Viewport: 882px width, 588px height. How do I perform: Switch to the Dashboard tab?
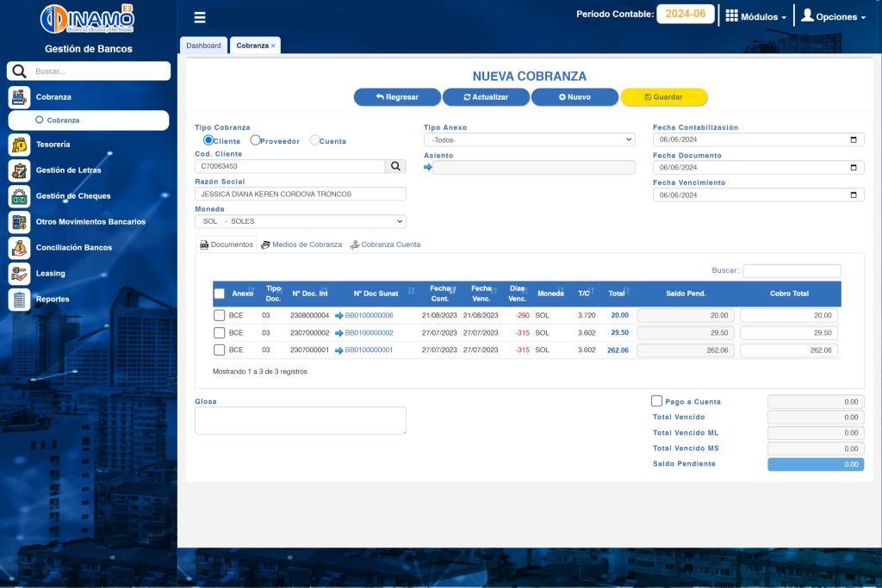point(203,46)
